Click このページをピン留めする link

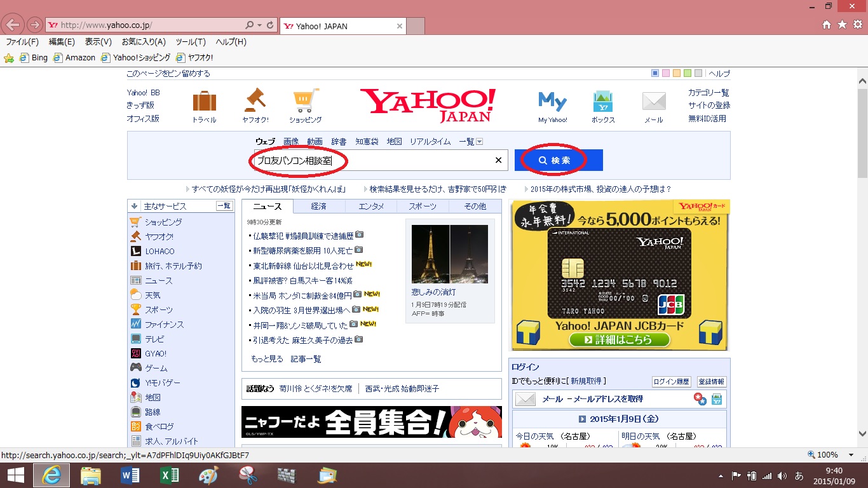(168, 74)
